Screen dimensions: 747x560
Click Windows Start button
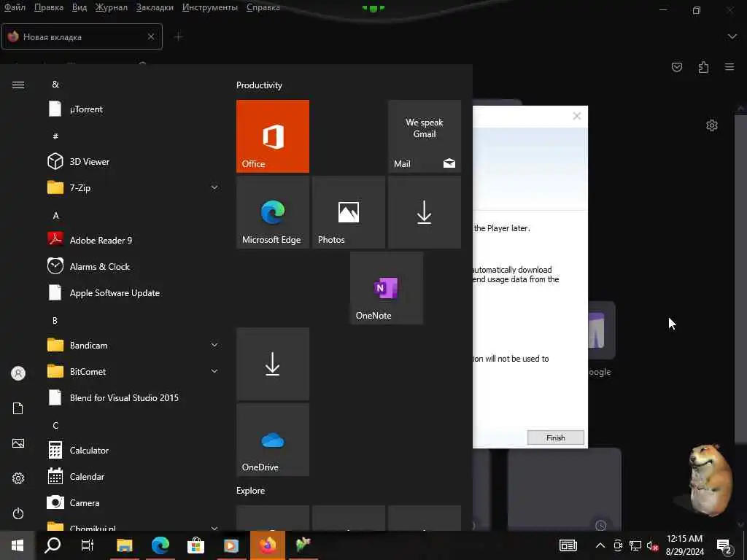[18, 545]
